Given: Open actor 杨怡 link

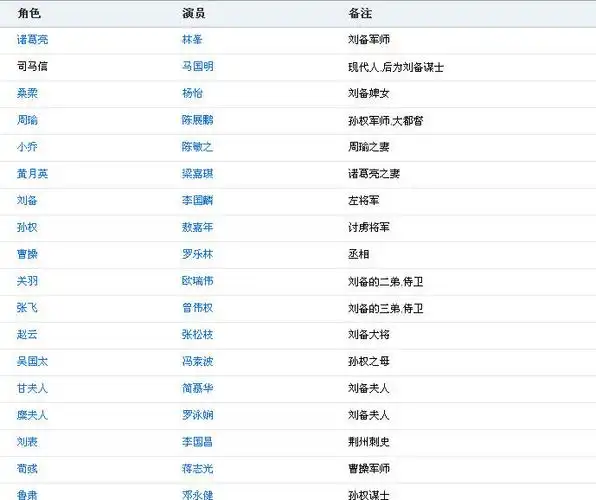Looking at the screenshot, I should click(192, 93).
